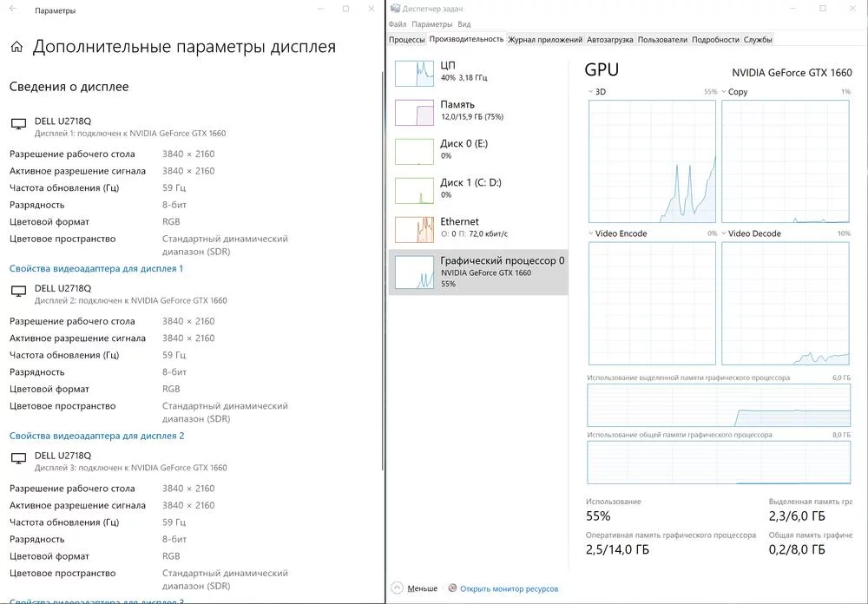868x604 pixels.
Task: Open the Вид menu in Task Manager
Action: pos(464,24)
